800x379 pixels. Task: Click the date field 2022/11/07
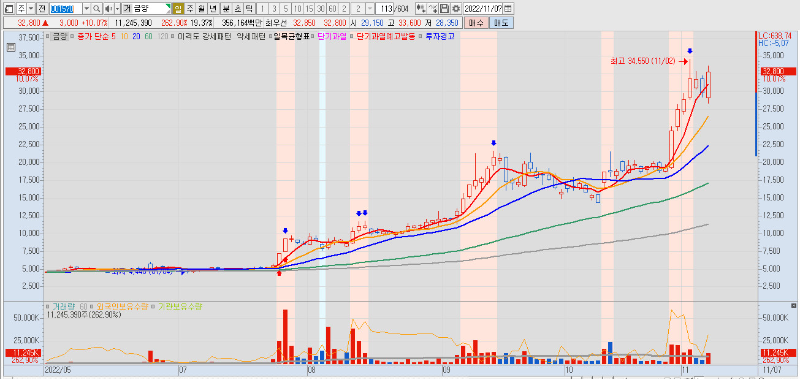click(x=483, y=9)
